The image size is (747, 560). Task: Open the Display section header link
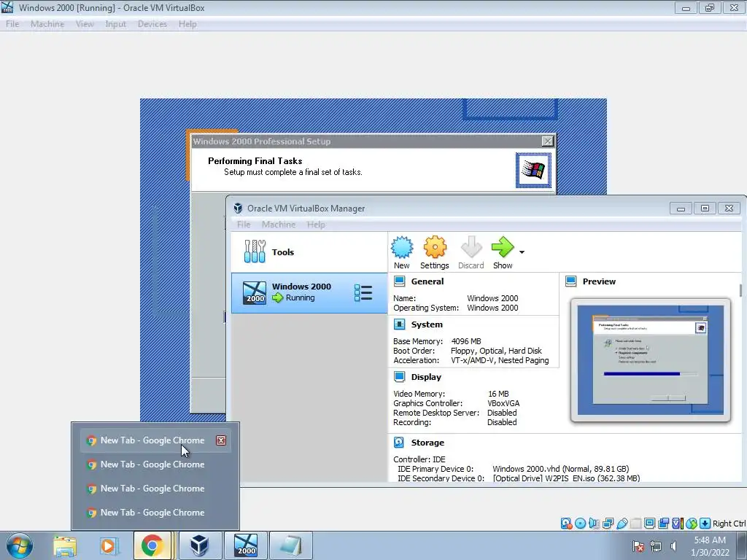(426, 377)
